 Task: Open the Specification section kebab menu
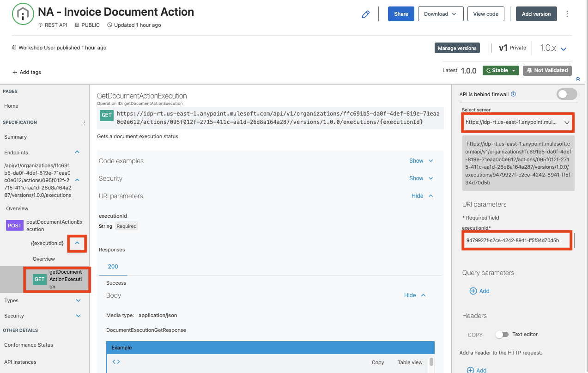[x=84, y=122]
